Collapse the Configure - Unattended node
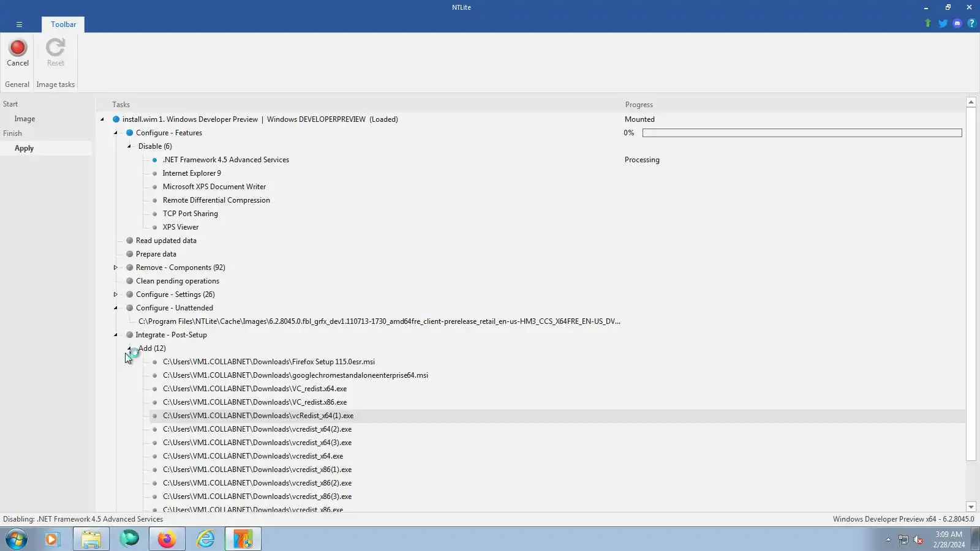 116,308
